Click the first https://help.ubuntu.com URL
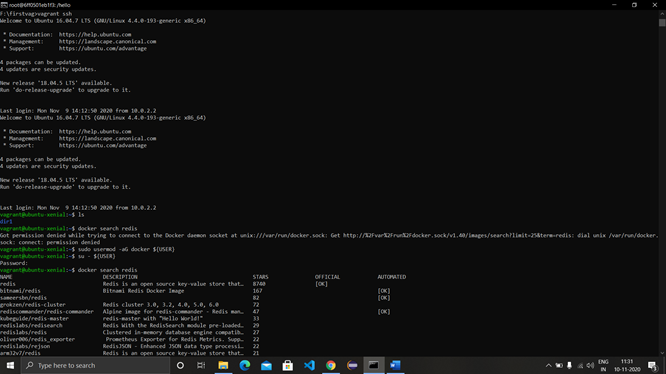This screenshot has height=374, width=666. 95,34
